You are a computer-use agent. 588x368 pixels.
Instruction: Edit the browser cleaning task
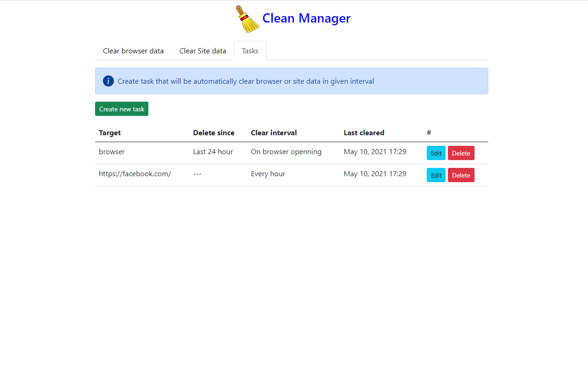(435, 153)
